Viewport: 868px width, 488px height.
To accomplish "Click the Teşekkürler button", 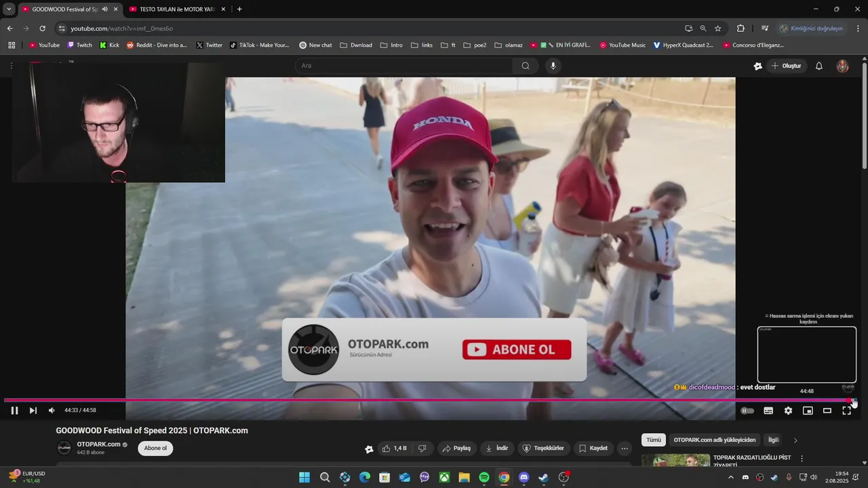I will 543,448.
